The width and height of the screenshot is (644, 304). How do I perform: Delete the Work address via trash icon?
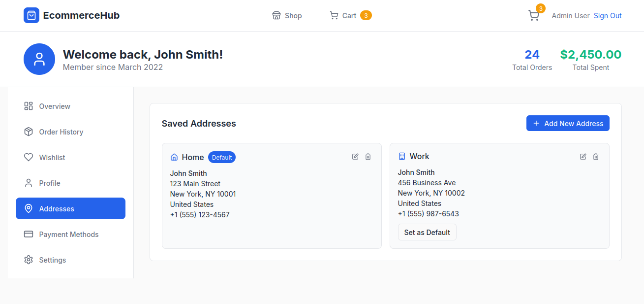point(596,157)
